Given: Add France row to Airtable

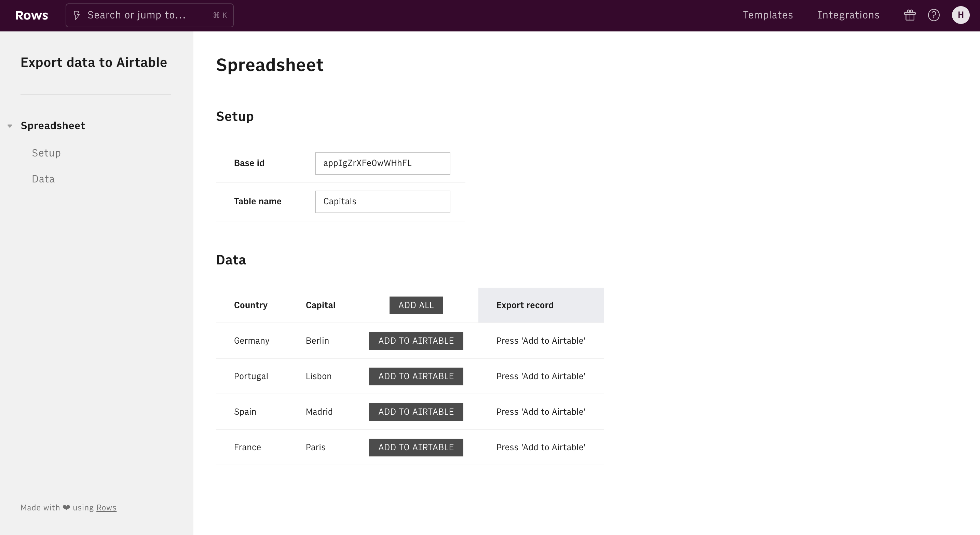Looking at the screenshot, I should pyautogui.click(x=416, y=447).
